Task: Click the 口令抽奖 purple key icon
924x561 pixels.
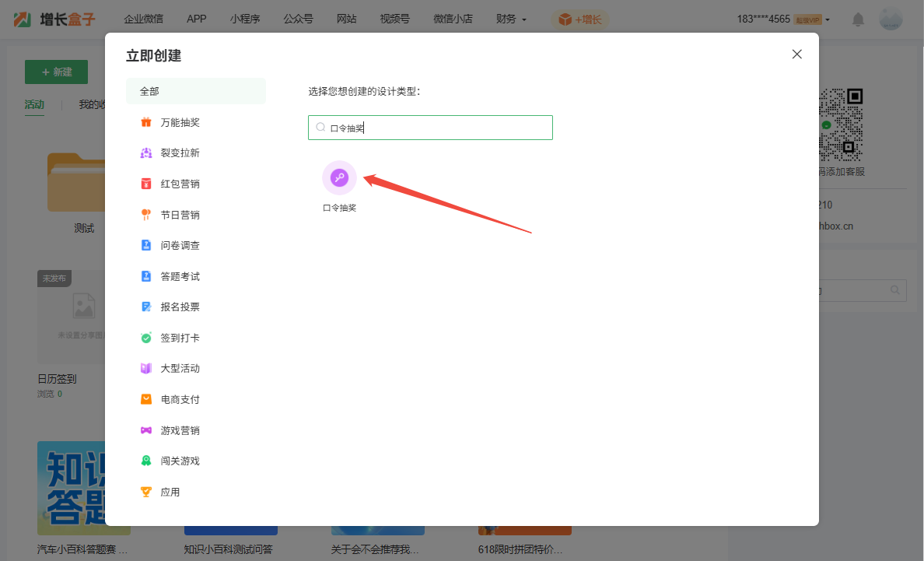Action: point(339,178)
